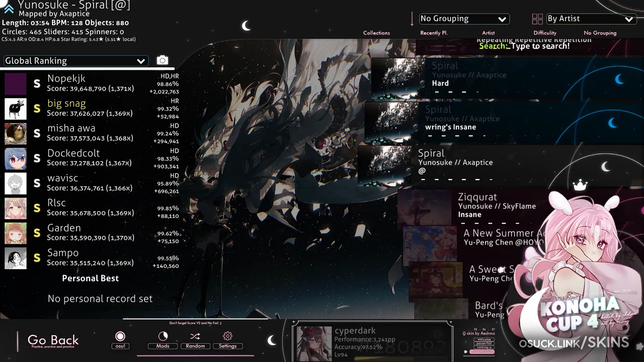
Task: Open the By Artist sort dropdown
Action: pos(591,19)
